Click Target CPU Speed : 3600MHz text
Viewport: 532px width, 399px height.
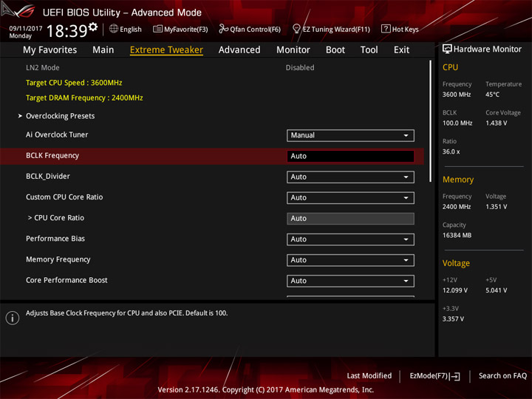point(74,83)
